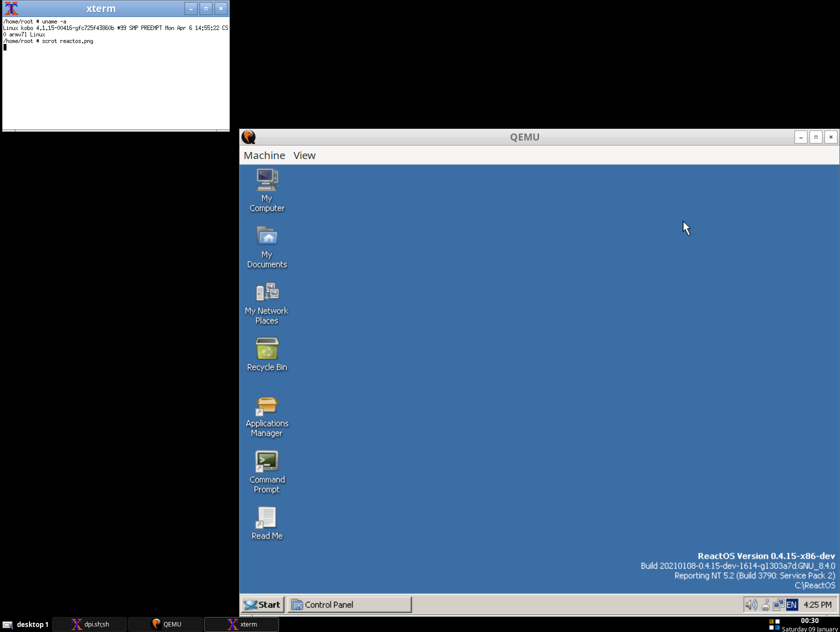840x632 pixels.
Task: Click the Saturday 09 January date text
Action: click(x=810, y=629)
